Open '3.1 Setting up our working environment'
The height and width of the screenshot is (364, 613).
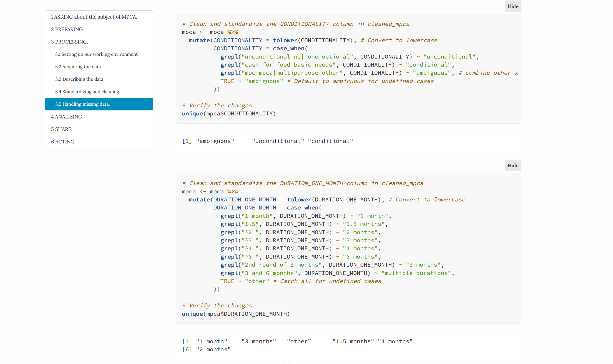99,54
